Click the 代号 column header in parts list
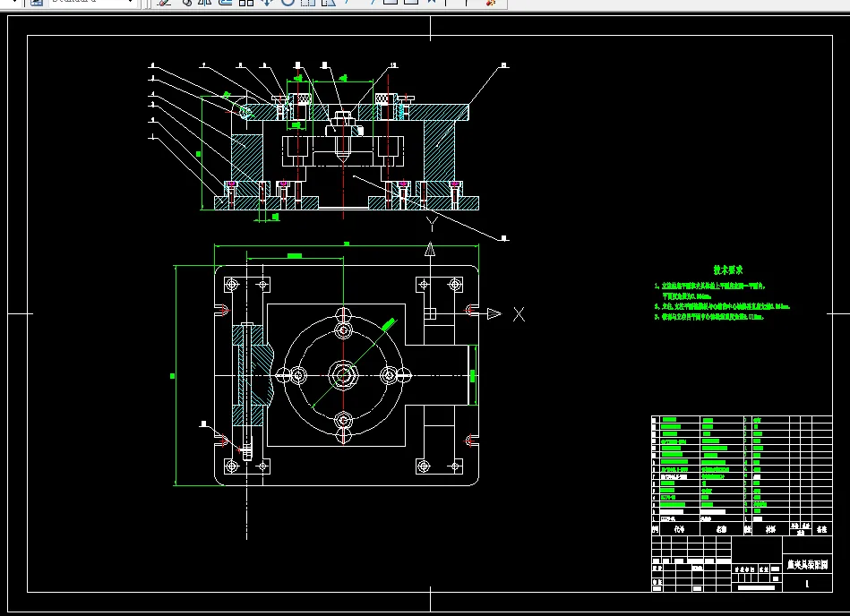850x616 pixels. [679, 529]
